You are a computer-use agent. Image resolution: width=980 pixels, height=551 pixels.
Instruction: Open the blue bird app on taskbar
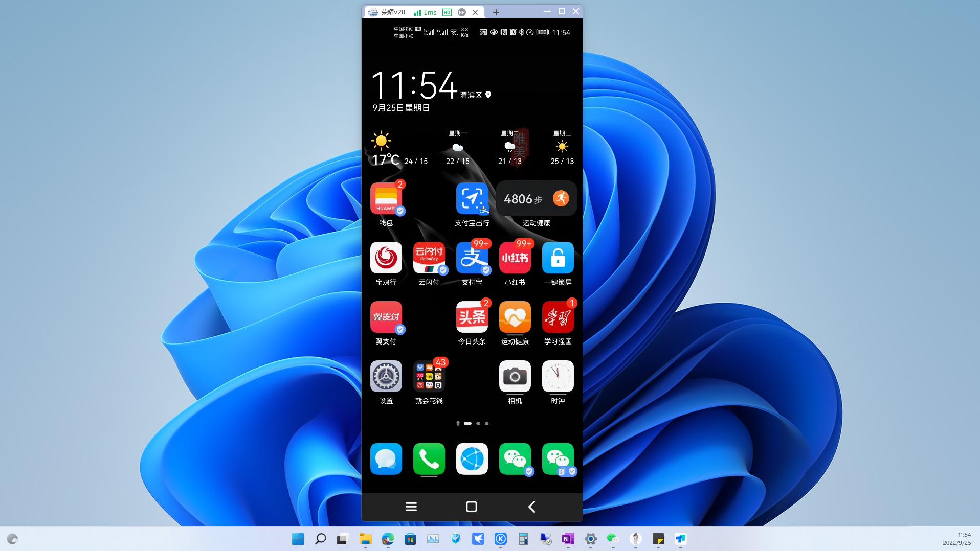tap(478, 539)
